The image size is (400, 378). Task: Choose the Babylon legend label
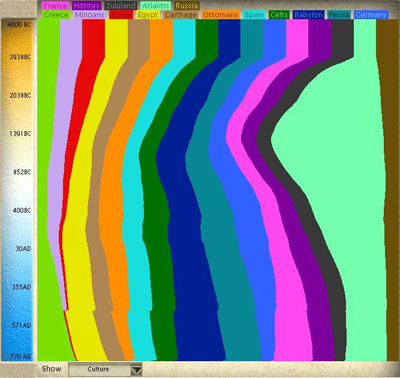click(x=308, y=15)
